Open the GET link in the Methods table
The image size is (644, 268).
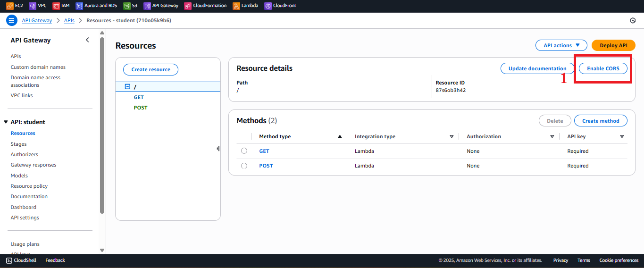point(264,151)
